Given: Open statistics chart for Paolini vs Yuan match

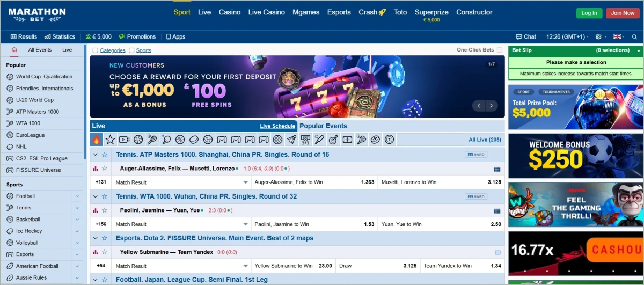Looking at the screenshot, I should click(x=96, y=210).
